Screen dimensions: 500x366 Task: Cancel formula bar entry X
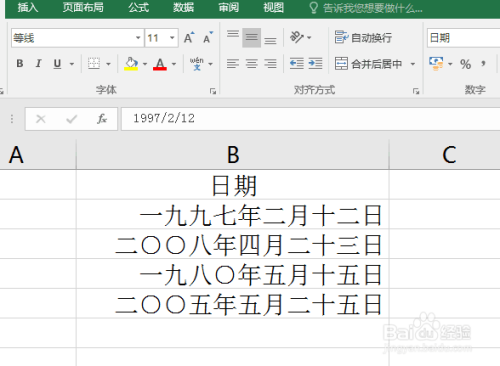point(41,119)
